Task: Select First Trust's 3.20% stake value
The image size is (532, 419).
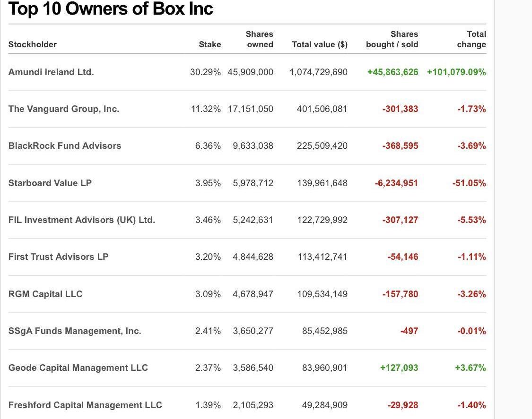Action: (208, 257)
